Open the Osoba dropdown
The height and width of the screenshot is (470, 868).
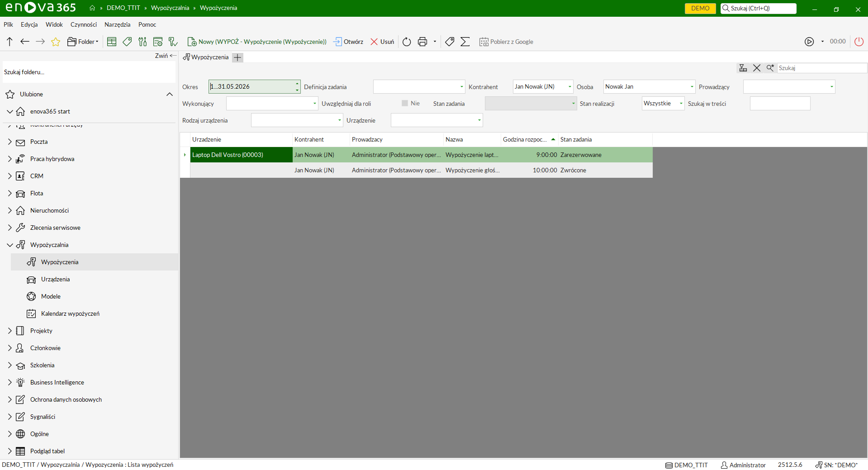[692, 87]
